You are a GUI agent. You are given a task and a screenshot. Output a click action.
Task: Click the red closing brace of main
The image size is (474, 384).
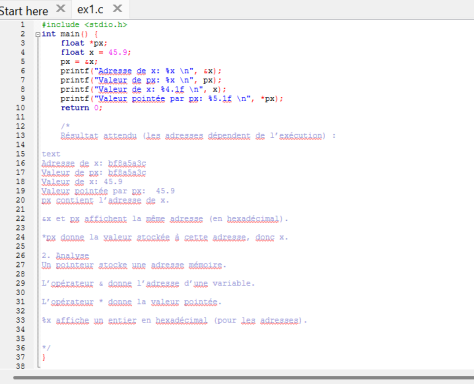click(44, 357)
